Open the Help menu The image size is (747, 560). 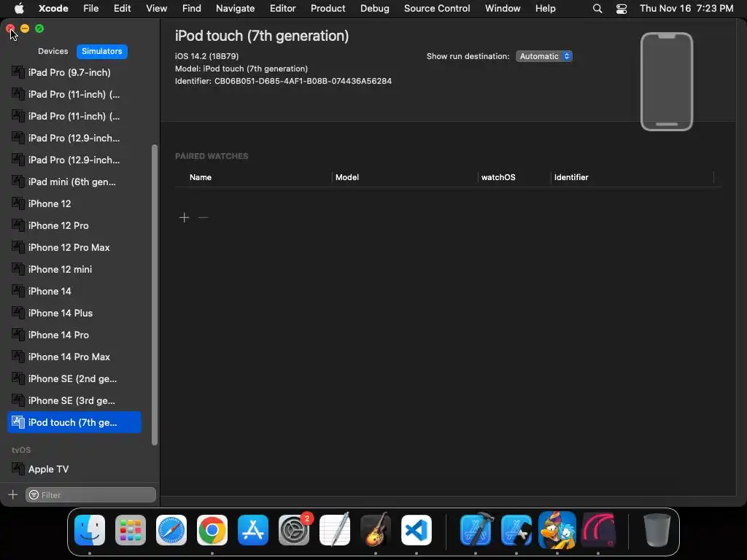coord(545,9)
